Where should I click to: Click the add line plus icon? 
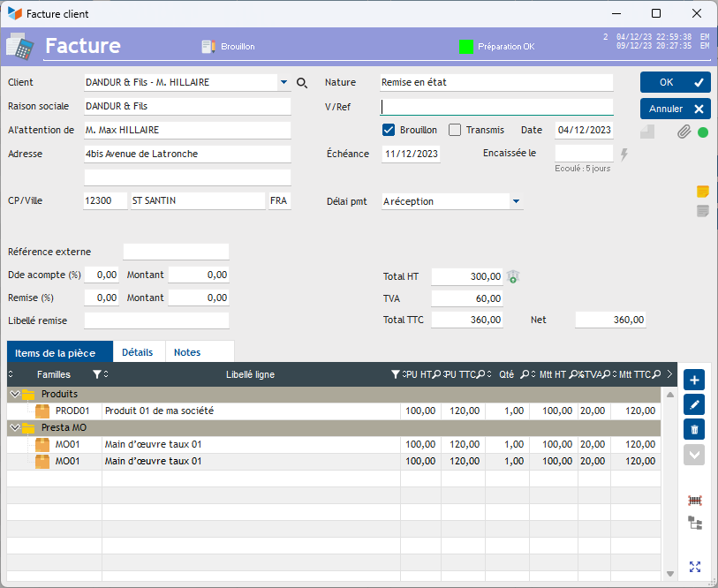point(694,381)
